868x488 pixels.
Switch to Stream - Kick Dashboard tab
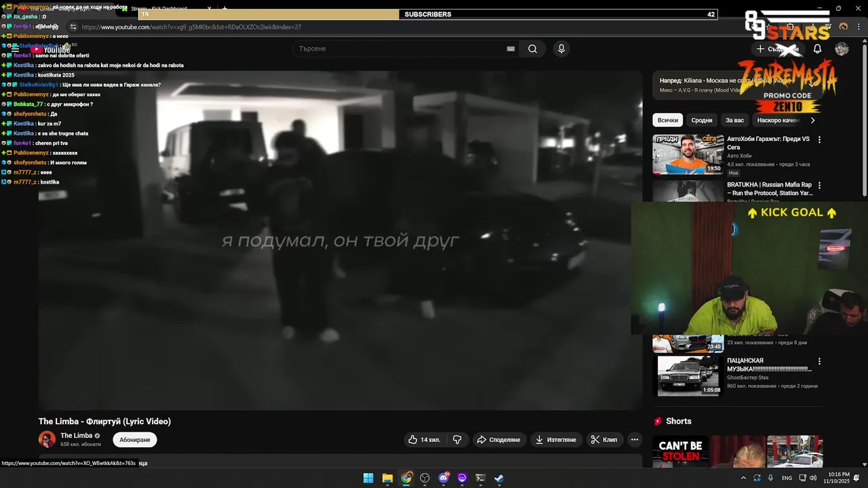(x=159, y=9)
